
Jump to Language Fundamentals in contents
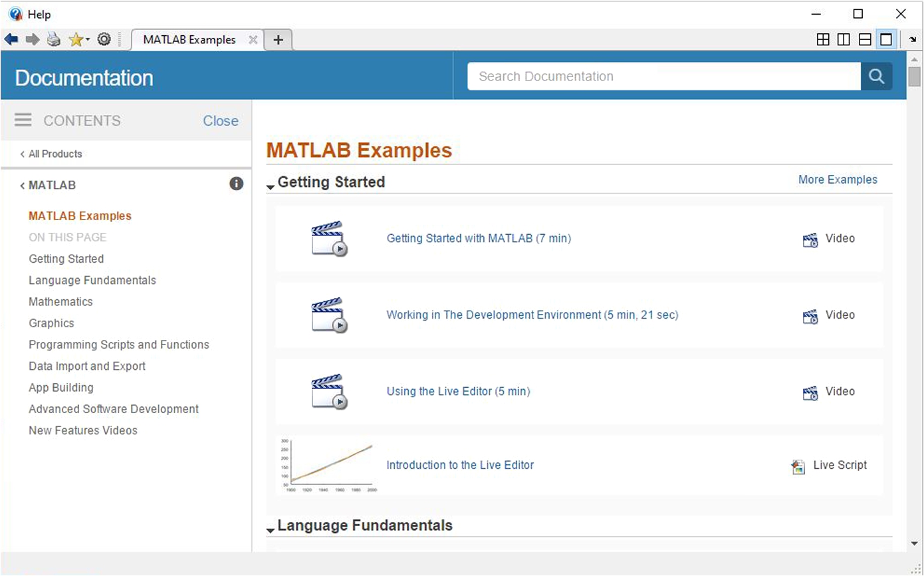(x=92, y=280)
